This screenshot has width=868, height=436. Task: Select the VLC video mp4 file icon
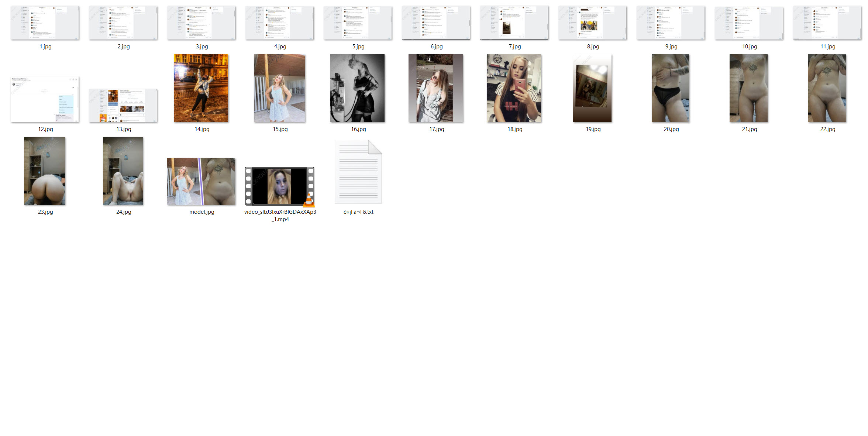tap(280, 186)
